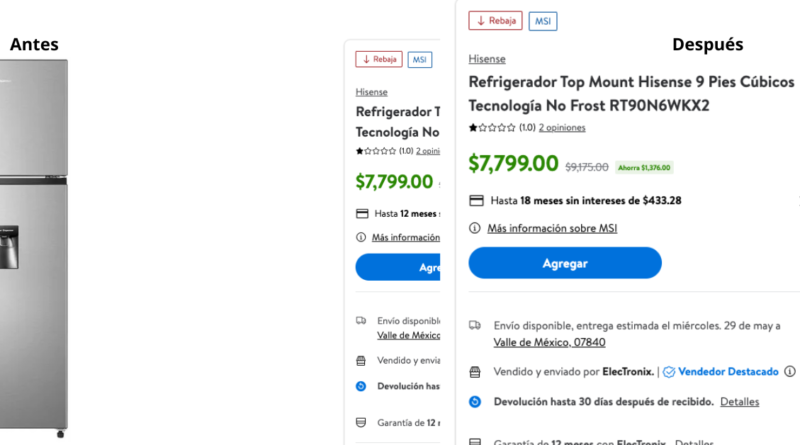
Task: Click the blue Agregar button
Action: (x=565, y=263)
